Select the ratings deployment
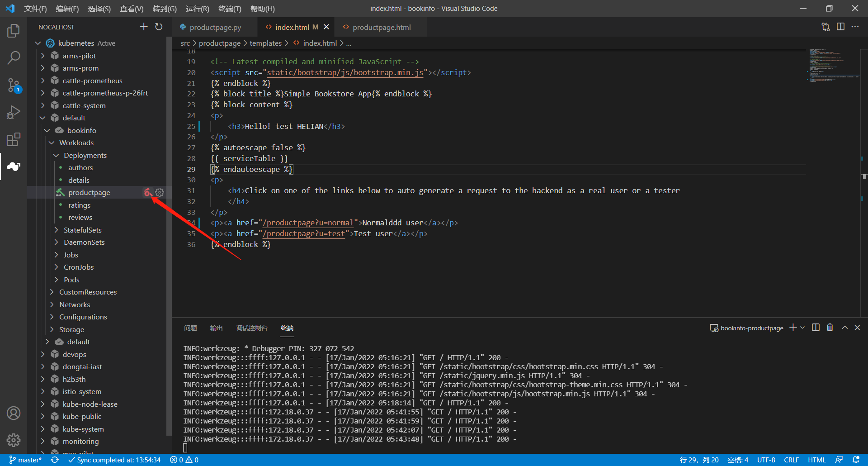This screenshot has height=466, width=868. [x=79, y=205]
